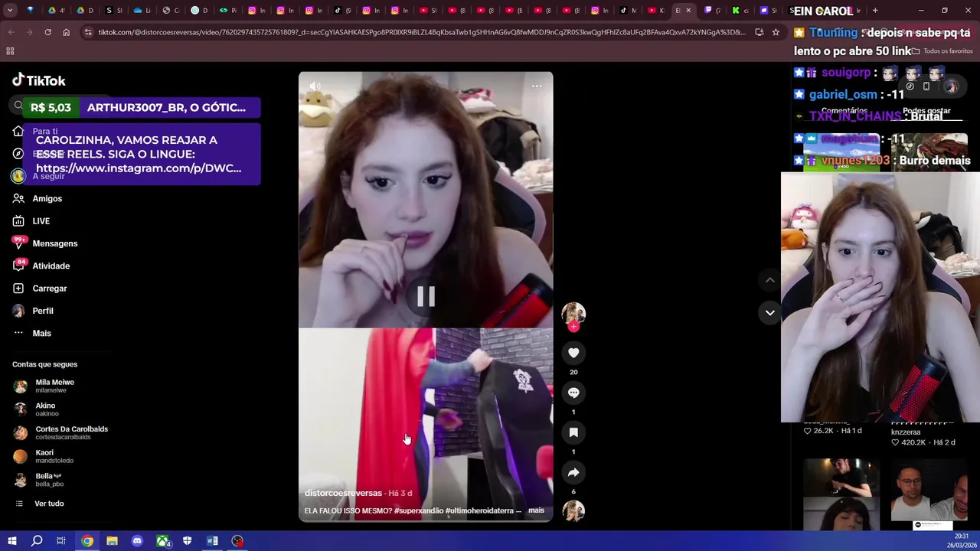Mute the video with the speaker icon
The width and height of the screenshot is (980, 551).
click(315, 86)
